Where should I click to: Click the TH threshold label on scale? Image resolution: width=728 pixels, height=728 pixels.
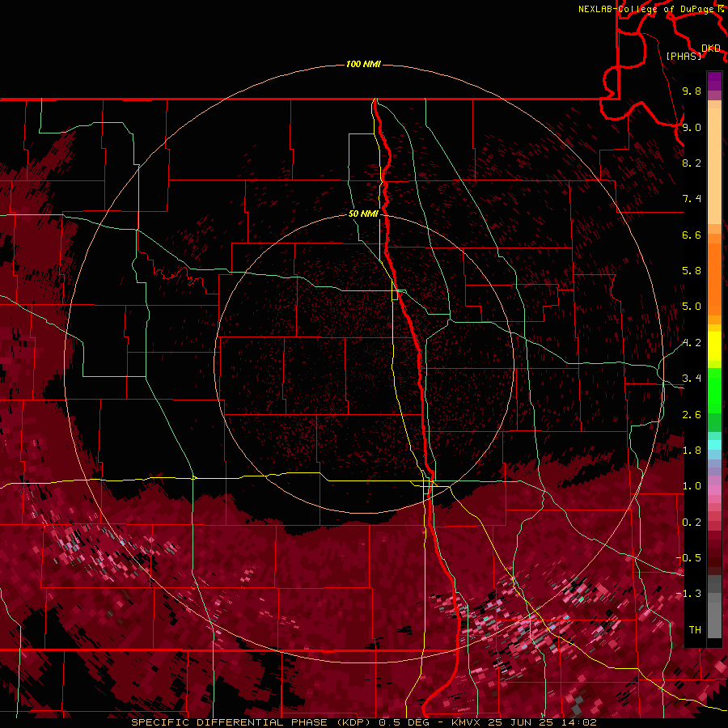(x=695, y=630)
